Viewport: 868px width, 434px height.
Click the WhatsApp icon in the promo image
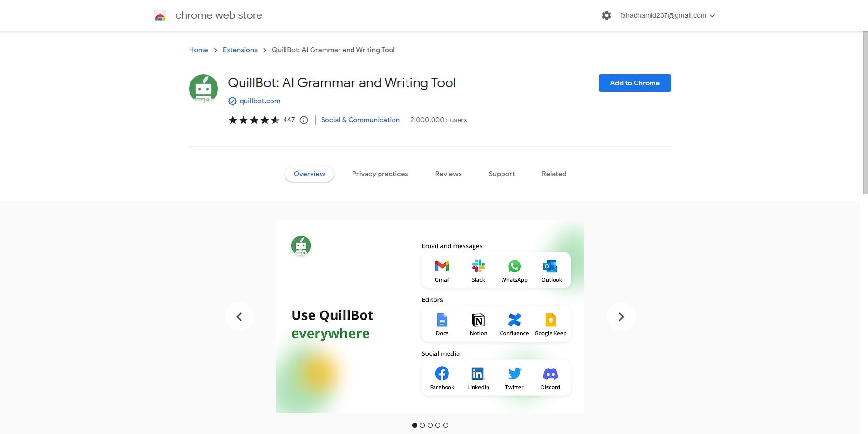(x=514, y=266)
